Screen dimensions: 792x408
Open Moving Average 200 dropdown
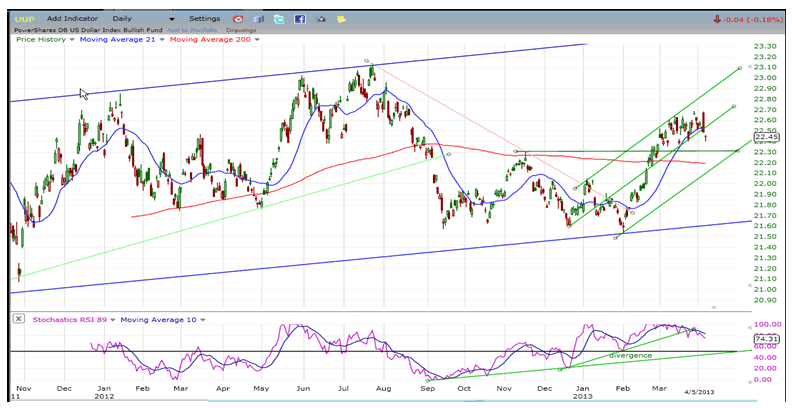[x=256, y=40]
